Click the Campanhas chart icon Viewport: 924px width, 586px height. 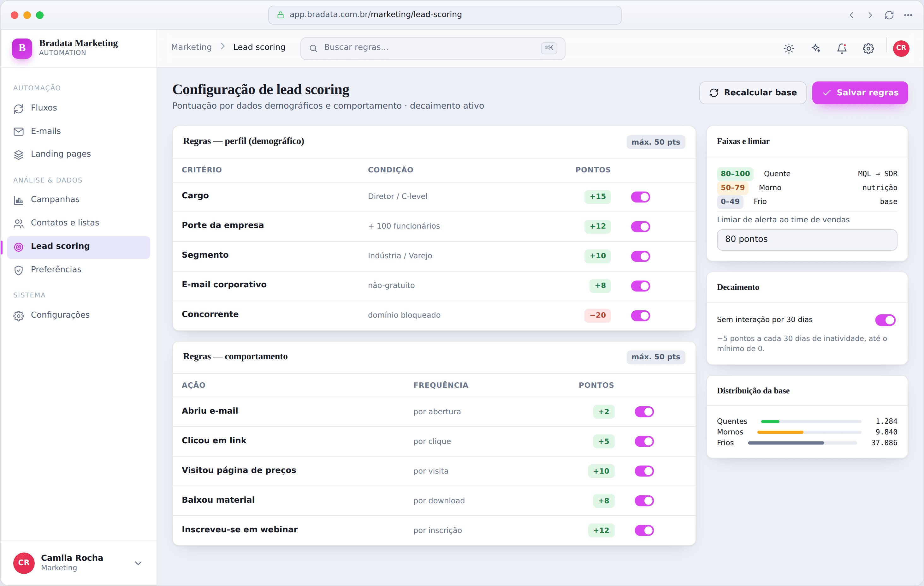pos(18,200)
